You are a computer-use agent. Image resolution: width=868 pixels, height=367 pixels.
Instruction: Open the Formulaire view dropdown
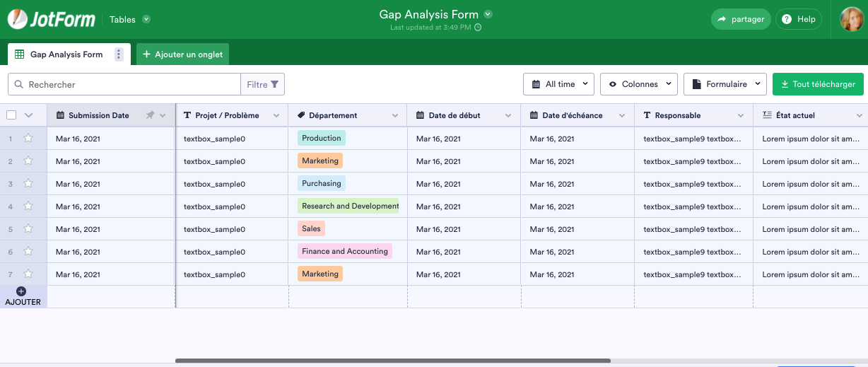coord(725,84)
